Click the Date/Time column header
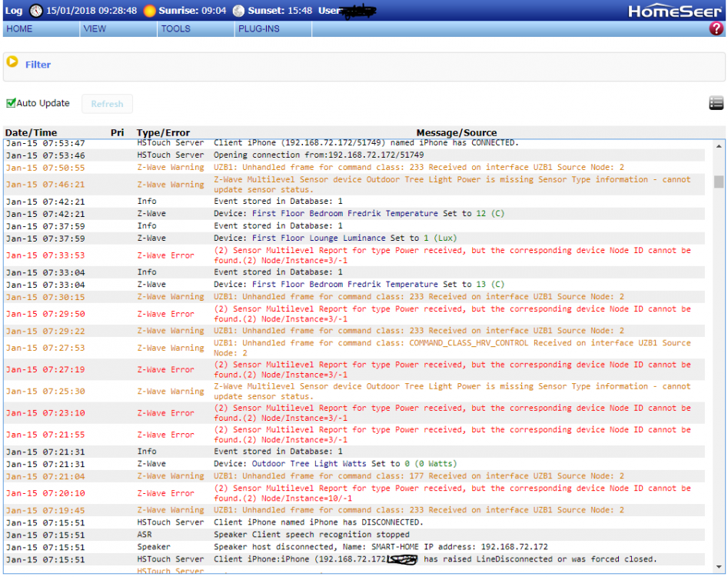 click(x=31, y=132)
